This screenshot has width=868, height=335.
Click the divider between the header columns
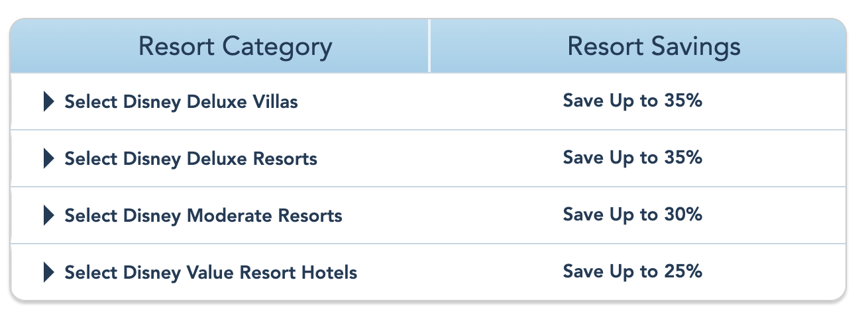pos(429,46)
